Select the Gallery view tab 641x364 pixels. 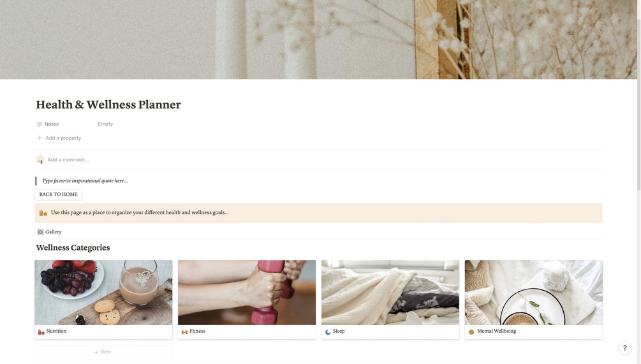click(50, 232)
